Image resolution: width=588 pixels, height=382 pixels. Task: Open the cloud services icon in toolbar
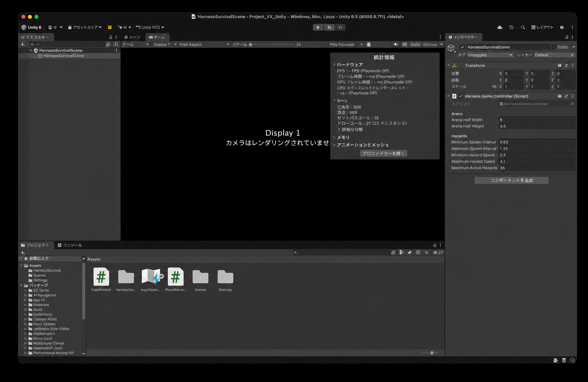pos(500,27)
